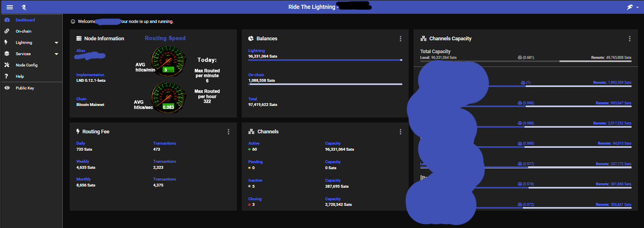The image size is (644, 228).
Task: Open the lightning bolt user menu icon
Action: tap(630, 7)
